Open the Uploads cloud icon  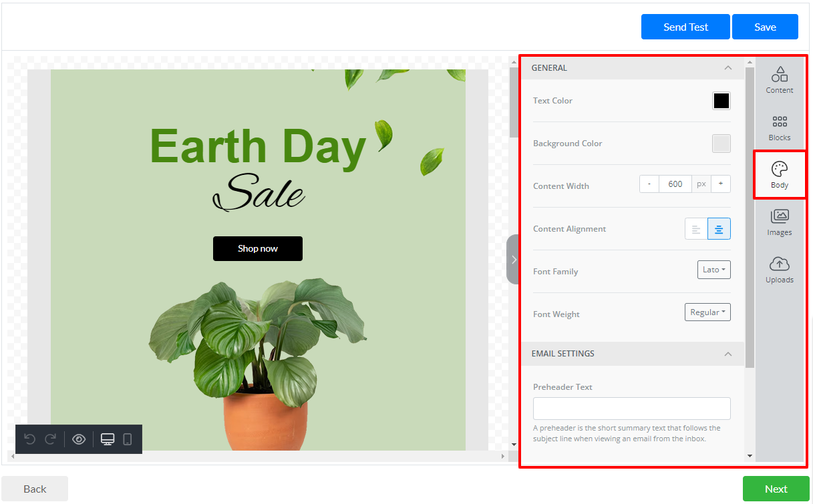779,270
